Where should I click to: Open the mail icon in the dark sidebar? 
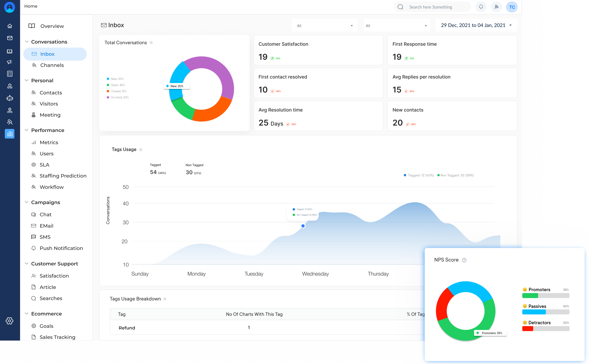[x=10, y=38]
